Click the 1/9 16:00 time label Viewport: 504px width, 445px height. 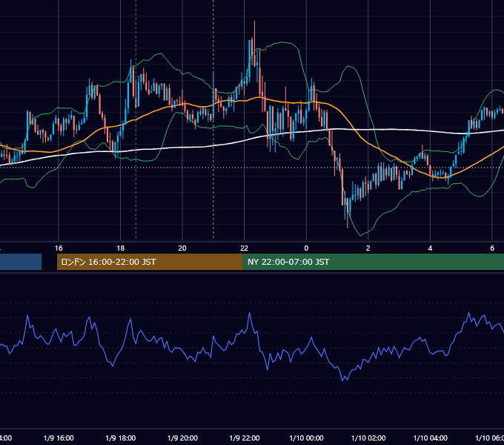point(59,438)
